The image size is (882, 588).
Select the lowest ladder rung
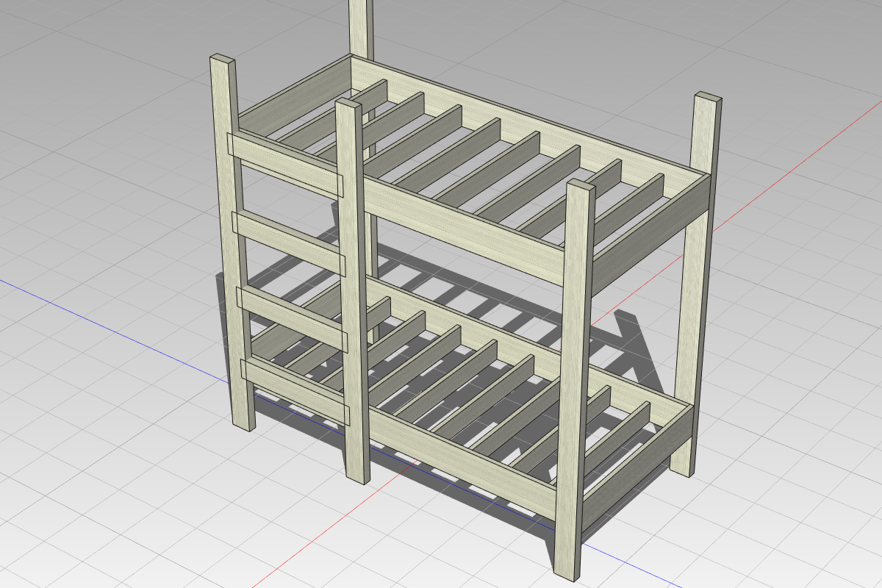pyautogui.click(x=294, y=392)
